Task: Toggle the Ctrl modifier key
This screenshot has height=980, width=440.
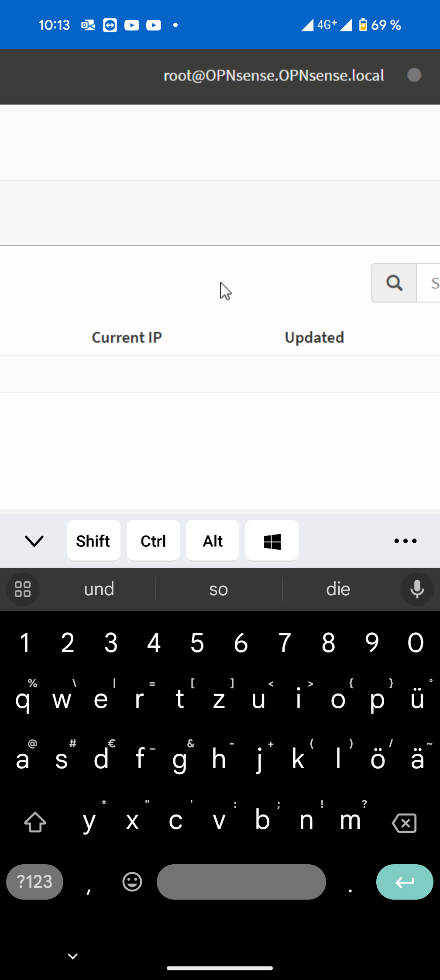Action: [x=153, y=541]
